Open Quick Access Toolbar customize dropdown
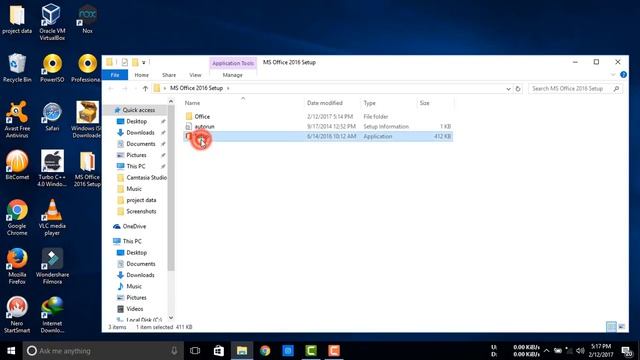Screen dimensions: 640x360 (x=144, y=62)
